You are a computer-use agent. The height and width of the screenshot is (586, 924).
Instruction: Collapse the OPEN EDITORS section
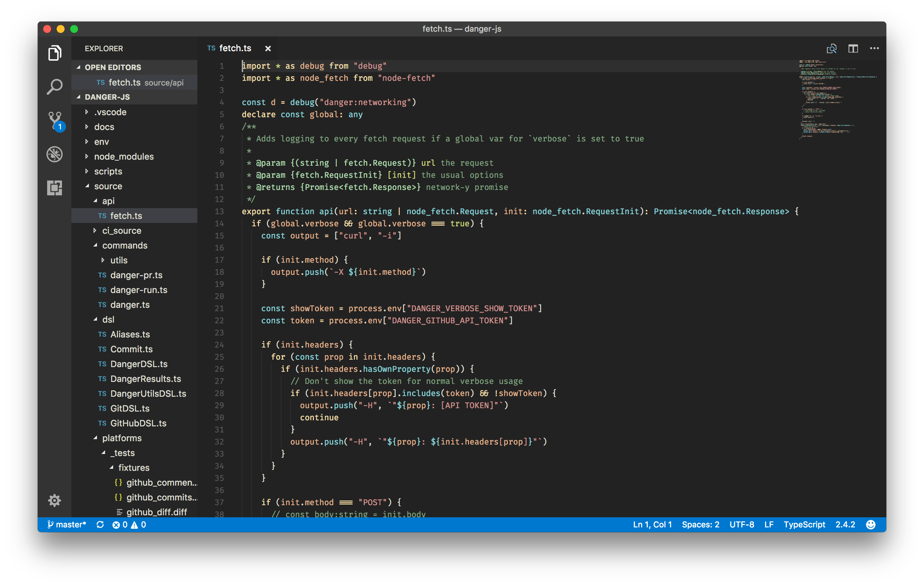pyautogui.click(x=113, y=67)
